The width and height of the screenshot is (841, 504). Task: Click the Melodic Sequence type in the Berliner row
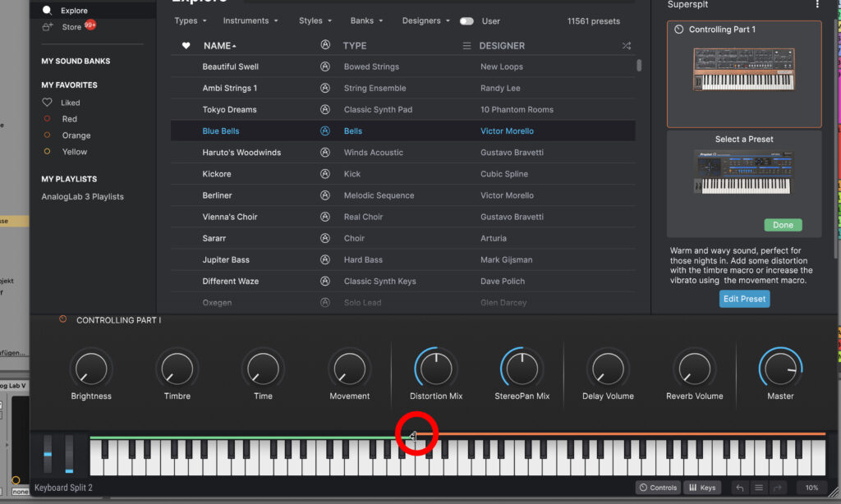[379, 195]
